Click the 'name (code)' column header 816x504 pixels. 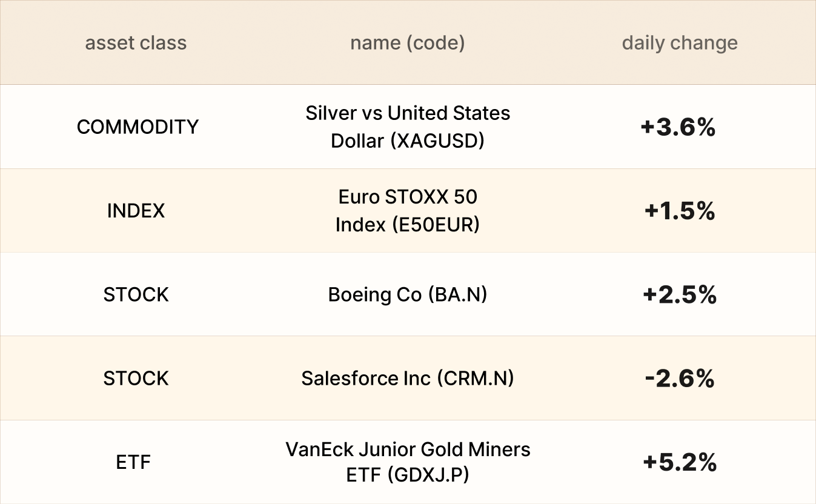tap(407, 43)
